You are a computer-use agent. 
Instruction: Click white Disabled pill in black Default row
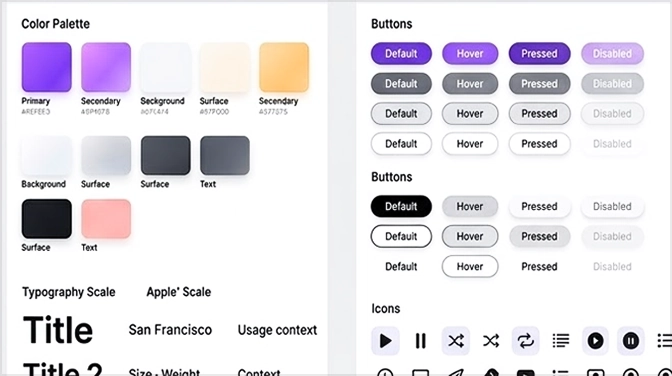pyautogui.click(x=612, y=206)
